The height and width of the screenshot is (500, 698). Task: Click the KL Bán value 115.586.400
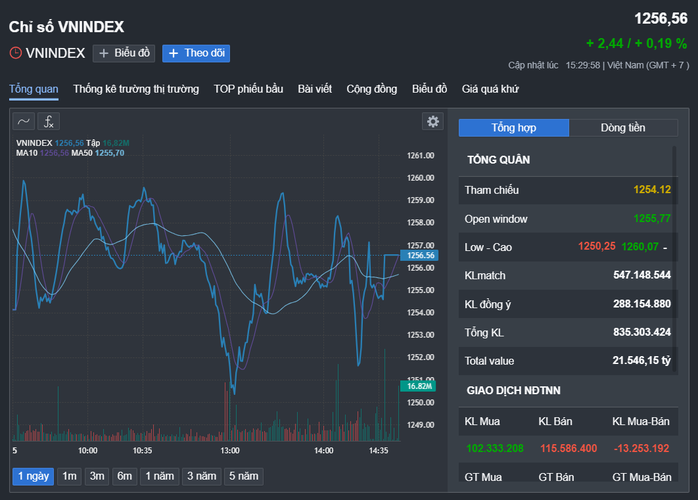[568, 448]
